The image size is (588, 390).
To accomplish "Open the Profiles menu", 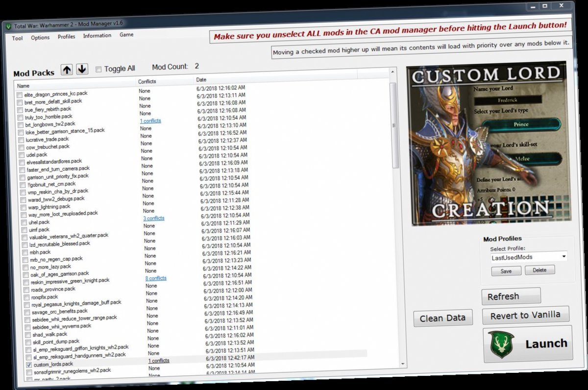I will click(67, 37).
